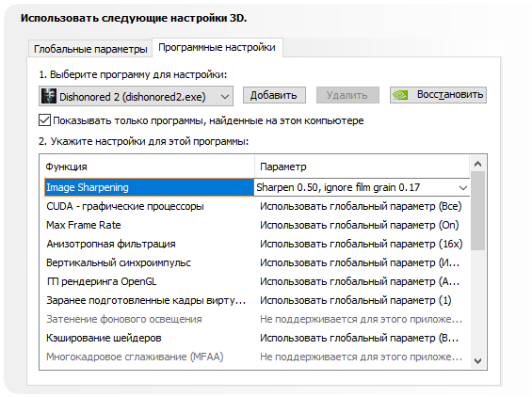Select the Затенение фонового освещения row
This screenshot has height=397, width=532.
tap(257, 319)
